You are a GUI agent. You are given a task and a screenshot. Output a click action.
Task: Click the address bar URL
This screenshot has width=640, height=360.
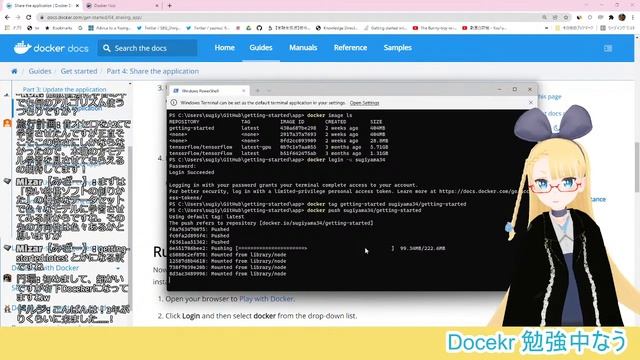click(94, 18)
